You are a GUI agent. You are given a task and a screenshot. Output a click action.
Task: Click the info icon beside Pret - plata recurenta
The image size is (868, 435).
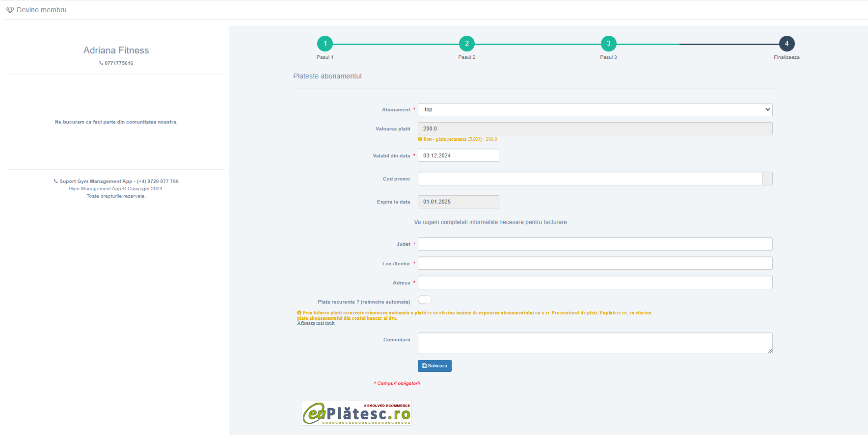(420, 139)
